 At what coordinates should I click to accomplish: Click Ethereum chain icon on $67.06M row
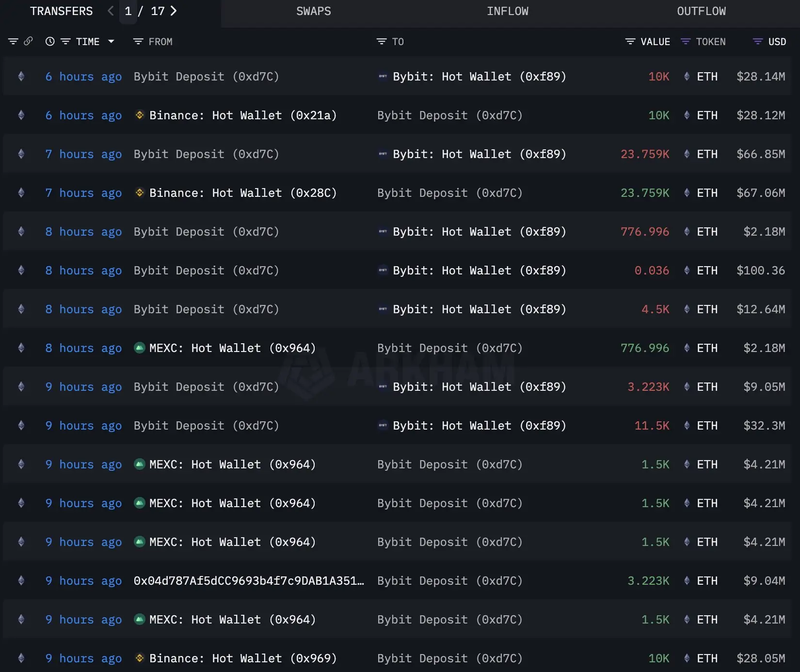pos(21,192)
